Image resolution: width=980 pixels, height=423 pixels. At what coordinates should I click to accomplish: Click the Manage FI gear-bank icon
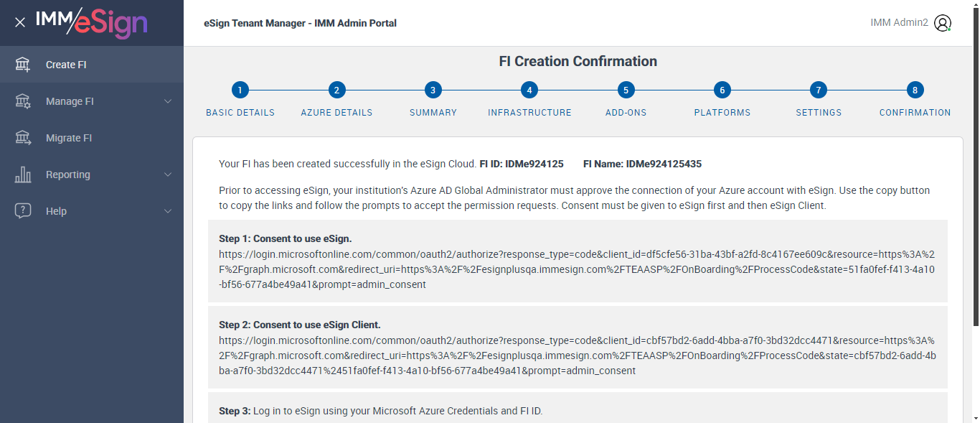click(23, 101)
